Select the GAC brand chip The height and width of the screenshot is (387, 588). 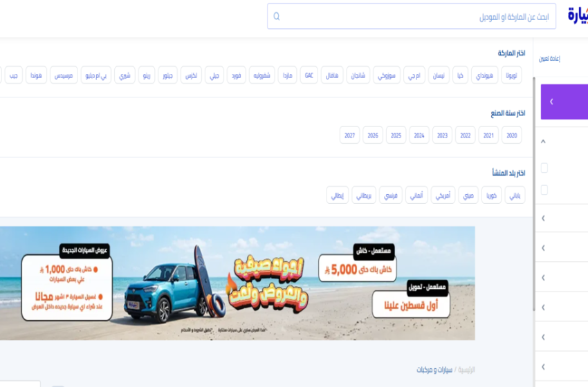(309, 75)
